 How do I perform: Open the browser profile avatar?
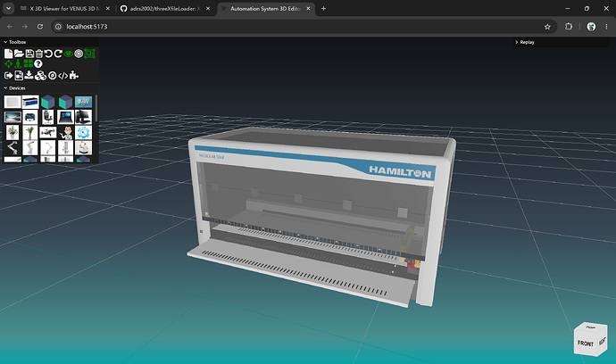coord(591,26)
